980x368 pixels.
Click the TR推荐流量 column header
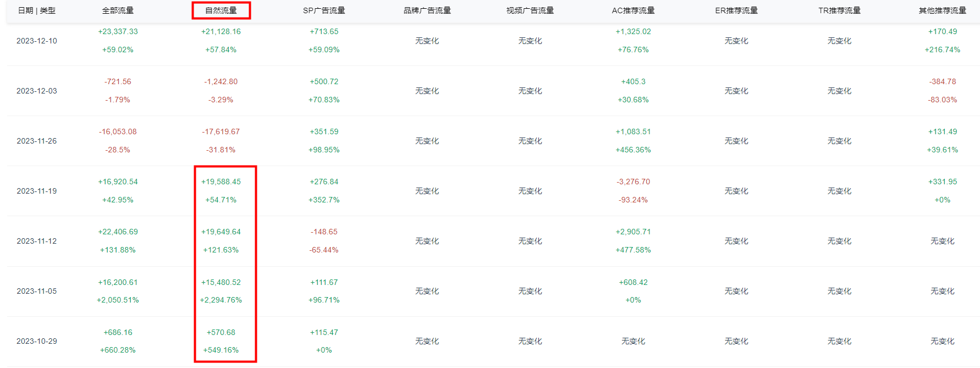[x=840, y=10]
